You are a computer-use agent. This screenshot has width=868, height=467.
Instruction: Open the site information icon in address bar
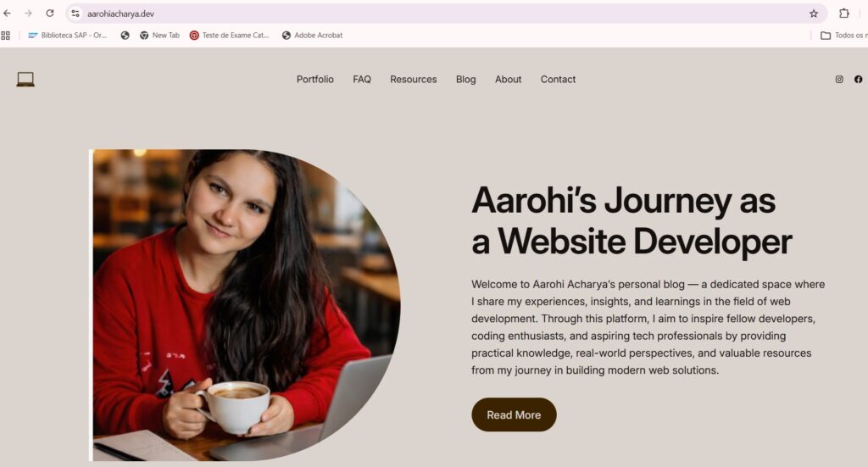coord(75,14)
